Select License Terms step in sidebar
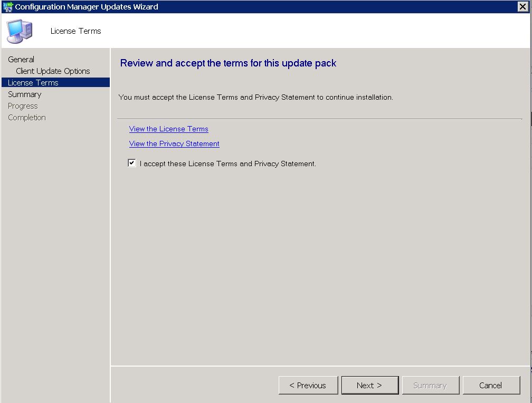The width and height of the screenshot is (532, 403). (x=55, y=82)
